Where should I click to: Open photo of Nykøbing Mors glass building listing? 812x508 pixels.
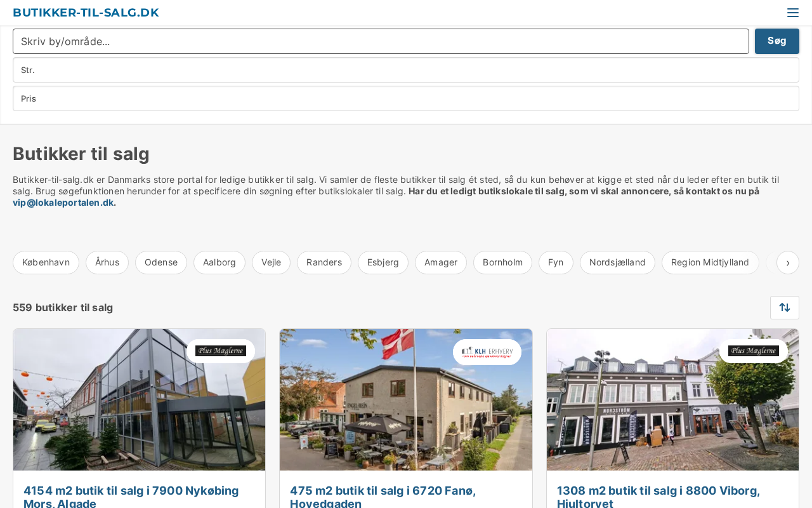pos(140,399)
